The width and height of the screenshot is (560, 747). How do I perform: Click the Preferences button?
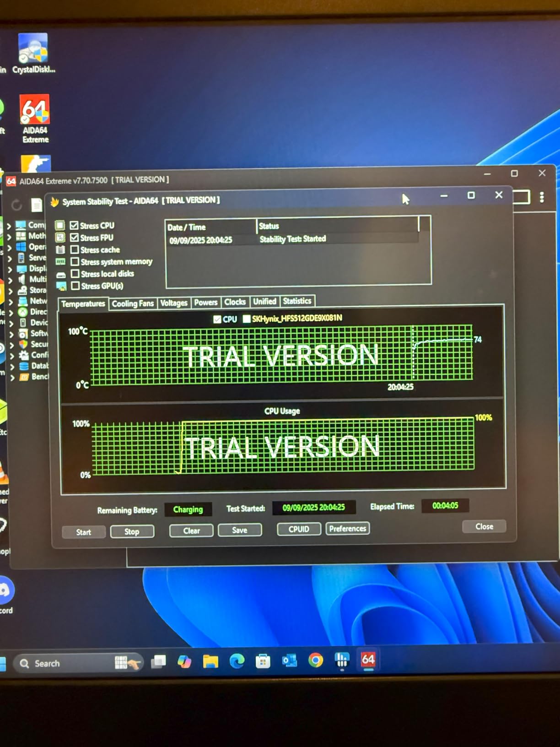pyautogui.click(x=348, y=529)
